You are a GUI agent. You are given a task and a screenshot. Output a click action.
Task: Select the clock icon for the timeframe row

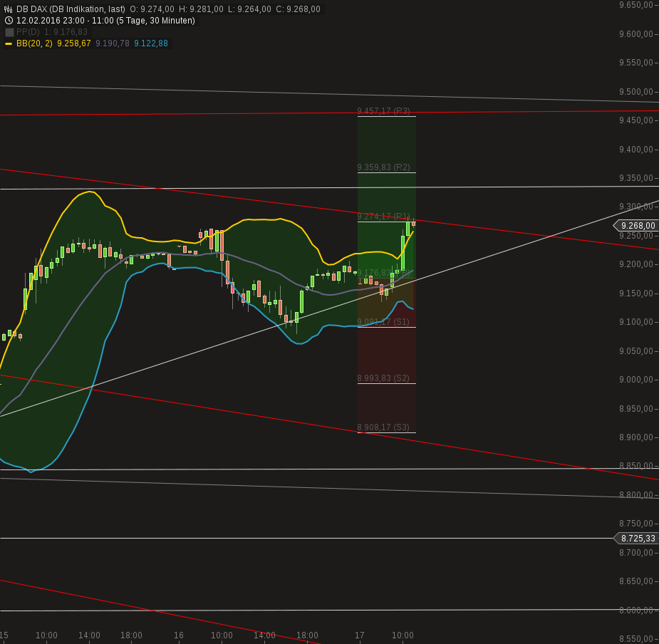tap(9, 21)
